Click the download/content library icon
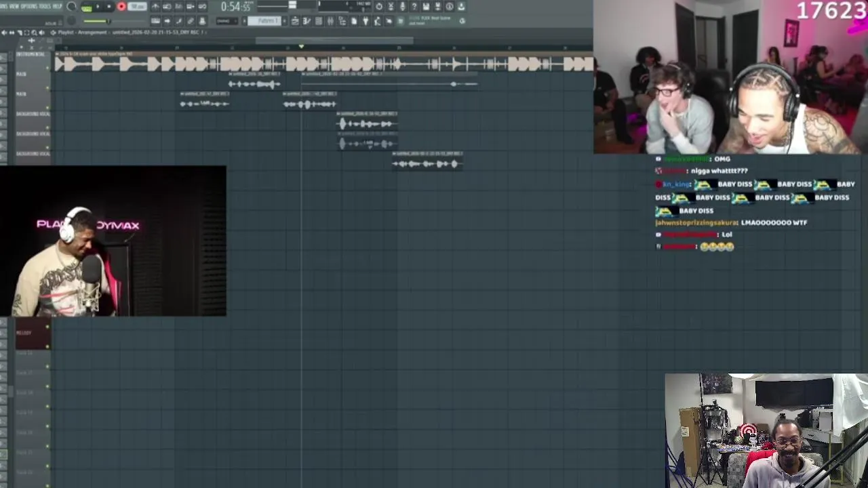This screenshot has width=868, height=488. (461, 6)
